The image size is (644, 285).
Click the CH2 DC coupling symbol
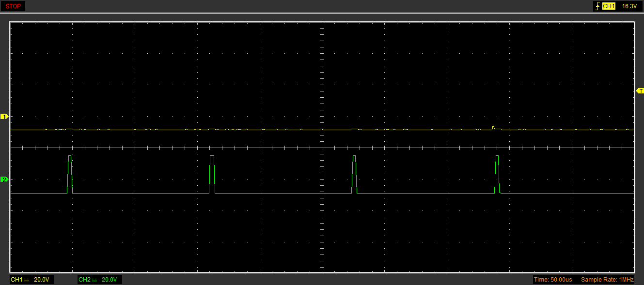95,280
